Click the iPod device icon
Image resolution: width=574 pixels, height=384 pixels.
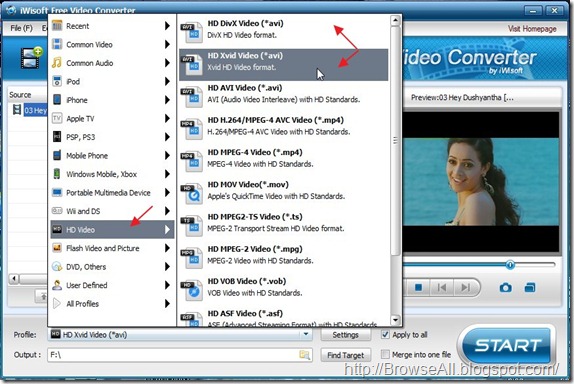[x=57, y=81]
